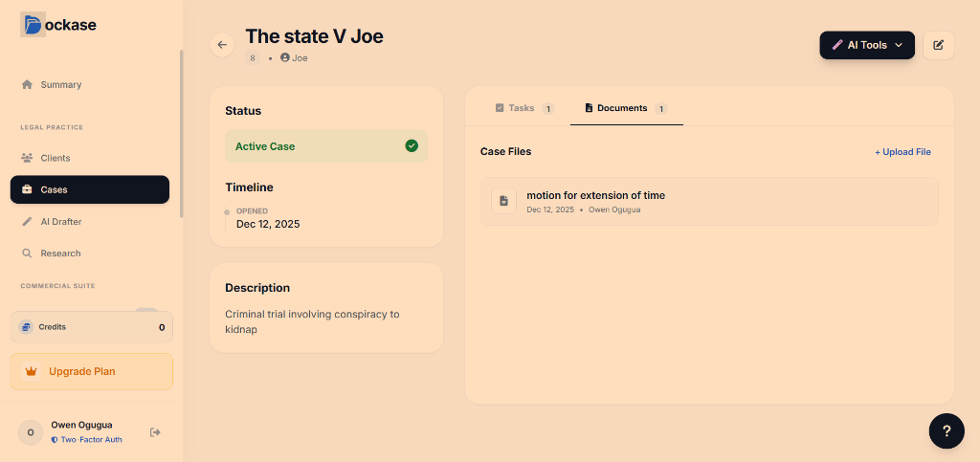Click the Upload File link
980x462 pixels.
pos(902,152)
